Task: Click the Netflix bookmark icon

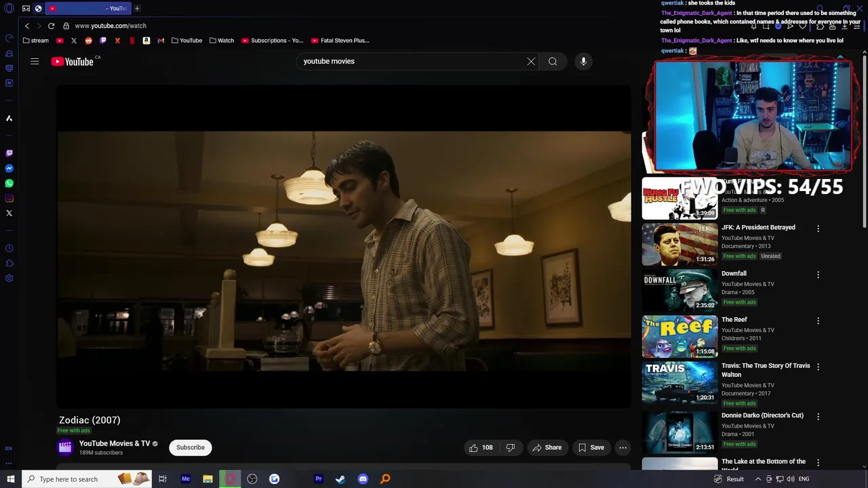Action: click(x=132, y=41)
